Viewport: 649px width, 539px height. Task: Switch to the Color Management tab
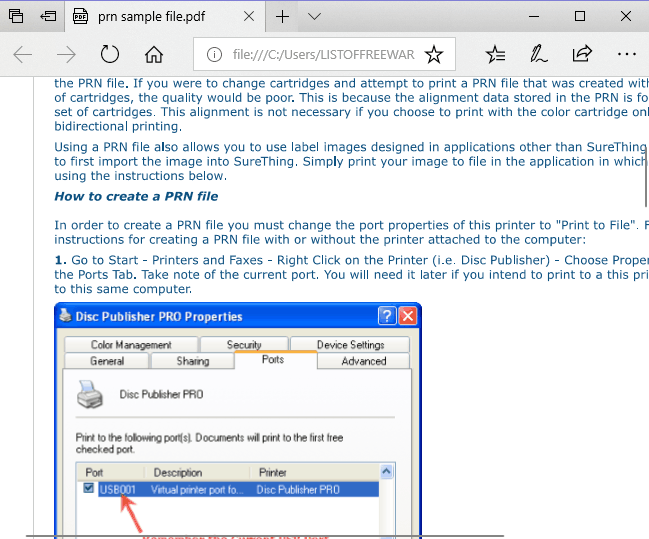[x=131, y=344]
